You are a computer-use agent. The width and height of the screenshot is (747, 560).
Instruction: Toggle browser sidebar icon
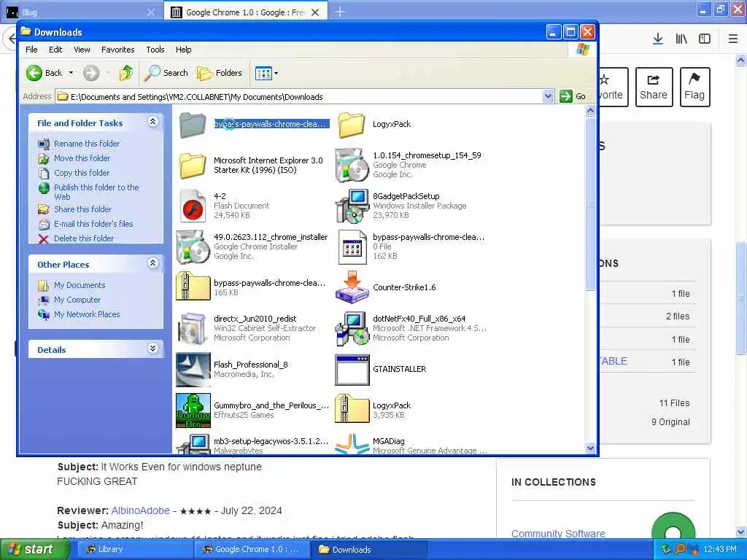point(704,39)
